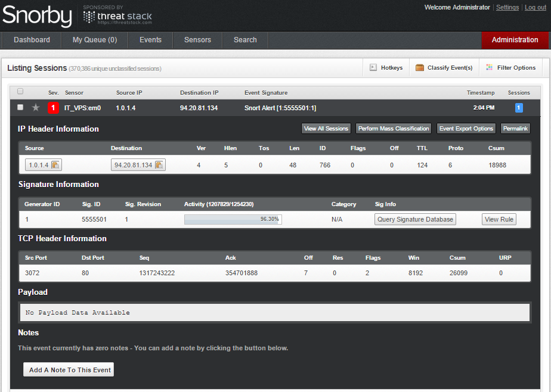Open the Administration menu

[515, 40]
